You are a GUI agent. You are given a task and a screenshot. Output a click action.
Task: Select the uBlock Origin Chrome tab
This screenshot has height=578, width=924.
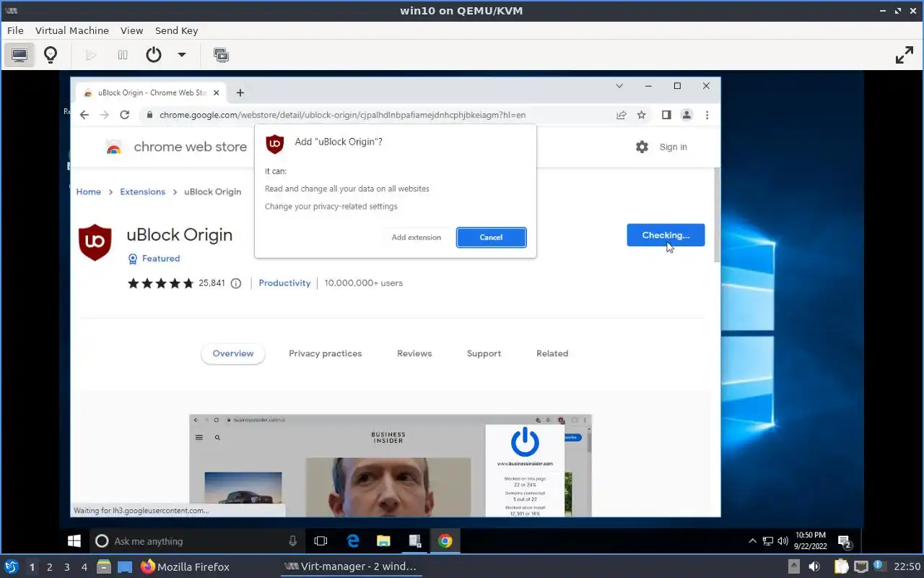(x=152, y=92)
